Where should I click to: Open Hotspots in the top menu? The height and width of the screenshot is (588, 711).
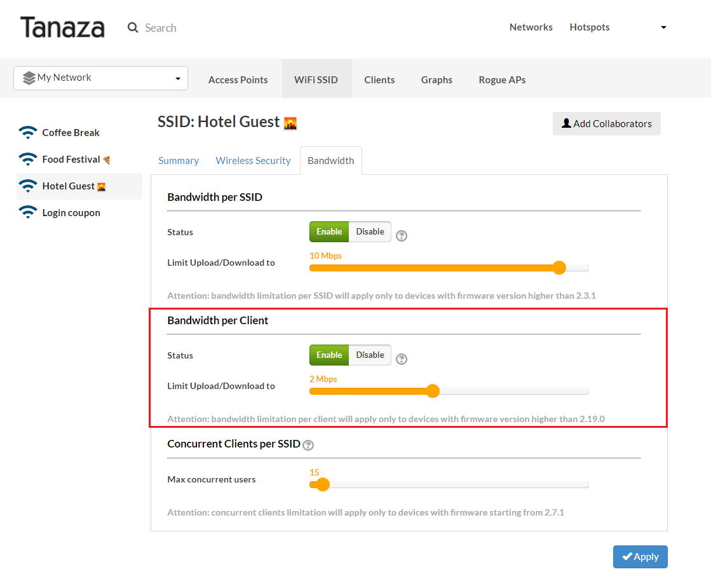[590, 27]
